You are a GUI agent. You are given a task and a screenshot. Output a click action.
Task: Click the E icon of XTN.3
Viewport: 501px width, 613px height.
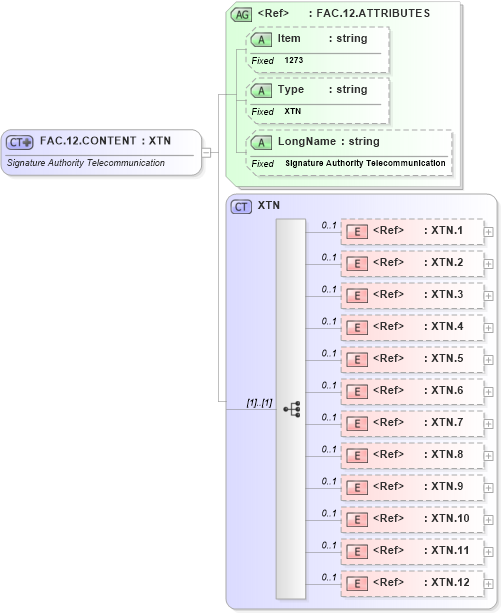357,296
